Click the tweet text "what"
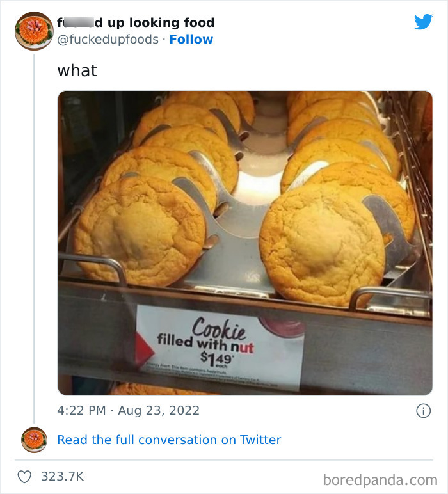The image size is (448, 494). [x=77, y=70]
